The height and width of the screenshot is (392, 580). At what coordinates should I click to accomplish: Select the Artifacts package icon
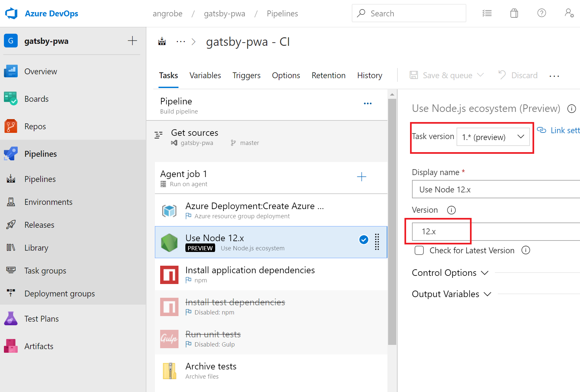[x=11, y=346]
